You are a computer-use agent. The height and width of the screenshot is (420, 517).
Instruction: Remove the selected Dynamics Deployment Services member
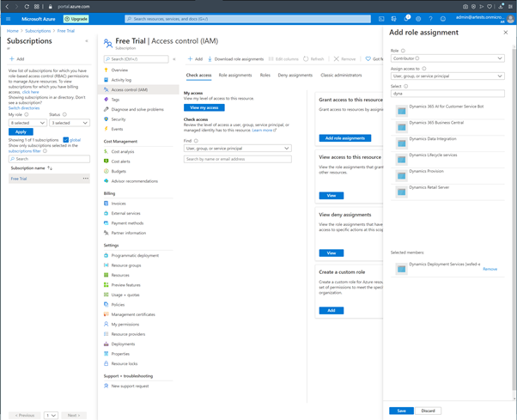[x=490, y=269]
